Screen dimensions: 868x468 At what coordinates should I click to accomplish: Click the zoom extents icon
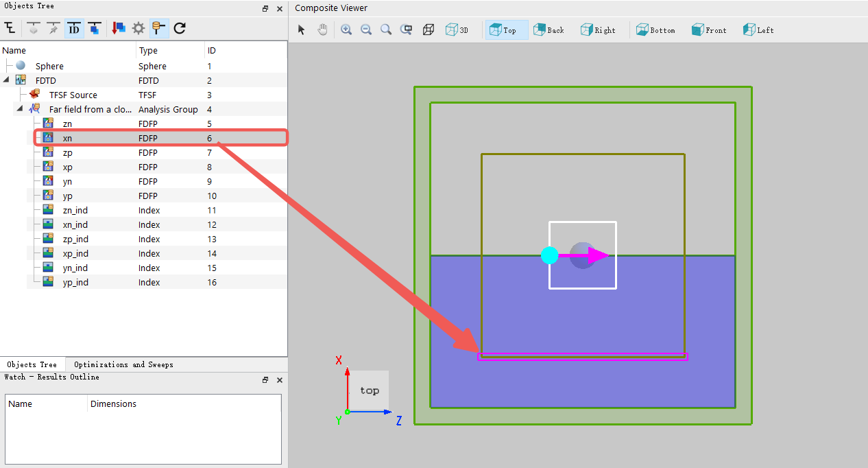tap(407, 30)
